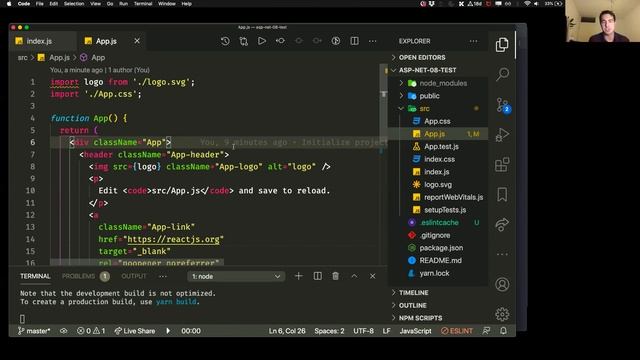Add a new terminal with plus icon

298,276
